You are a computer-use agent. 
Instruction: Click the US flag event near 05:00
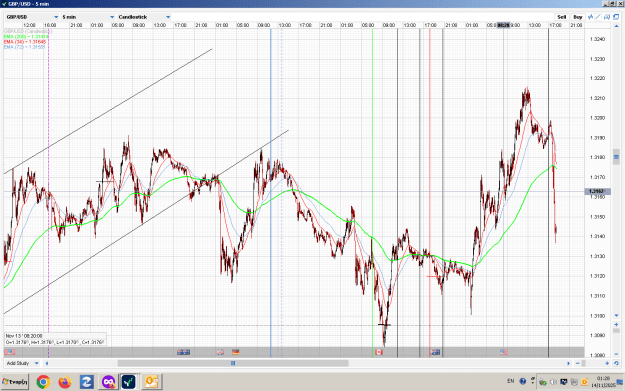tap(504, 352)
